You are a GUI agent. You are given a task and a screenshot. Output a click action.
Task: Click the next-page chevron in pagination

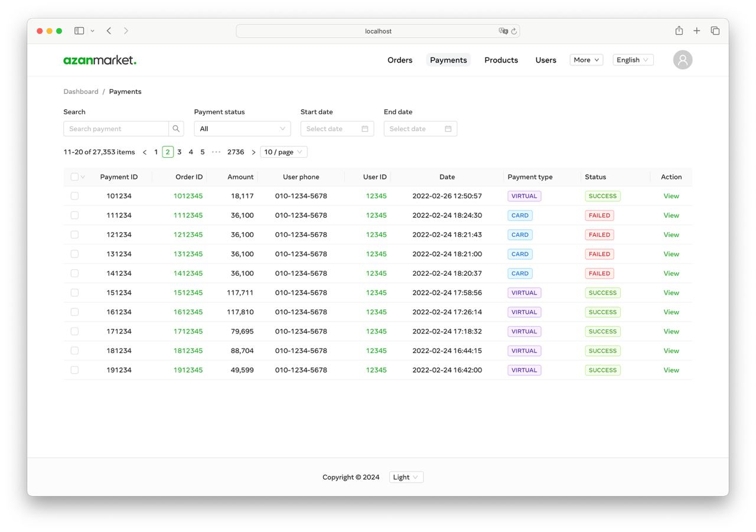(x=253, y=152)
